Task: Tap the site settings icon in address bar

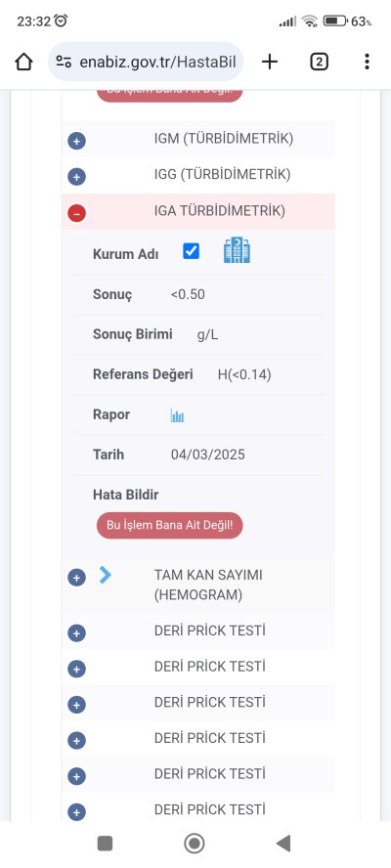Action: pyautogui.click(x=65, y=62)
